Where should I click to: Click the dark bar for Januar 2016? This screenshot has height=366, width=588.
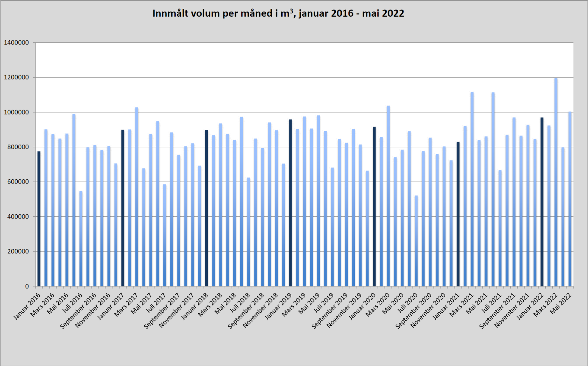pos(39,219)
